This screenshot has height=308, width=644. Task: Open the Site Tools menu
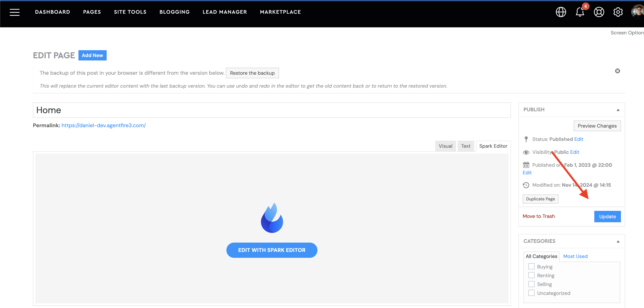[x=130, y=12]
